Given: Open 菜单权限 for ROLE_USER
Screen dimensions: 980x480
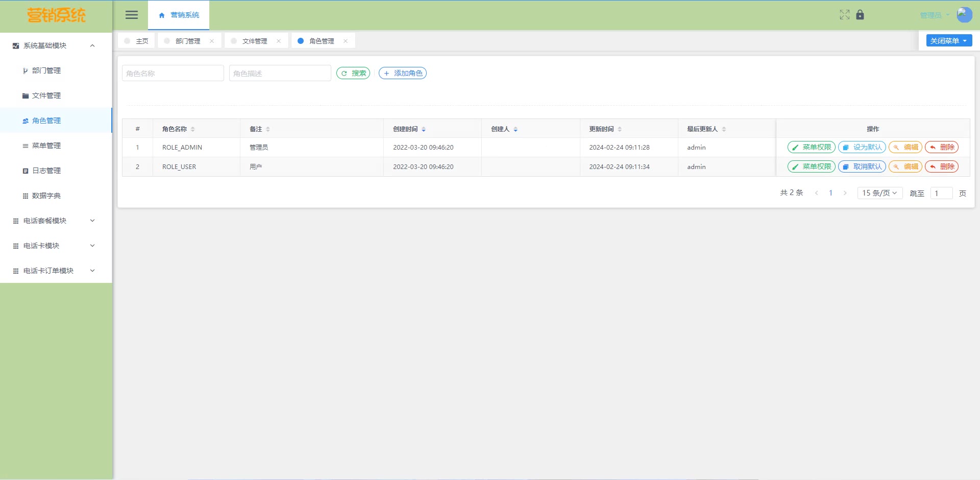Looking at the screenshot, I should tap(812, 166).
